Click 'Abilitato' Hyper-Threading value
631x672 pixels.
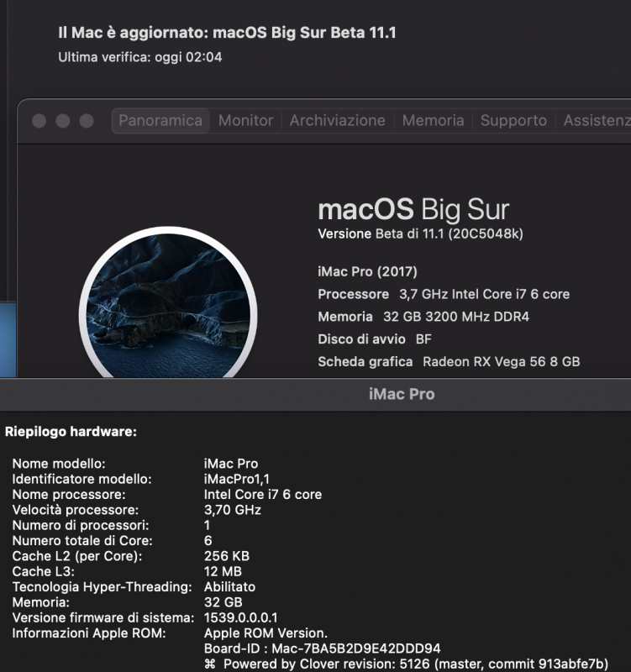pyautogui.click(x=229, y=587)
